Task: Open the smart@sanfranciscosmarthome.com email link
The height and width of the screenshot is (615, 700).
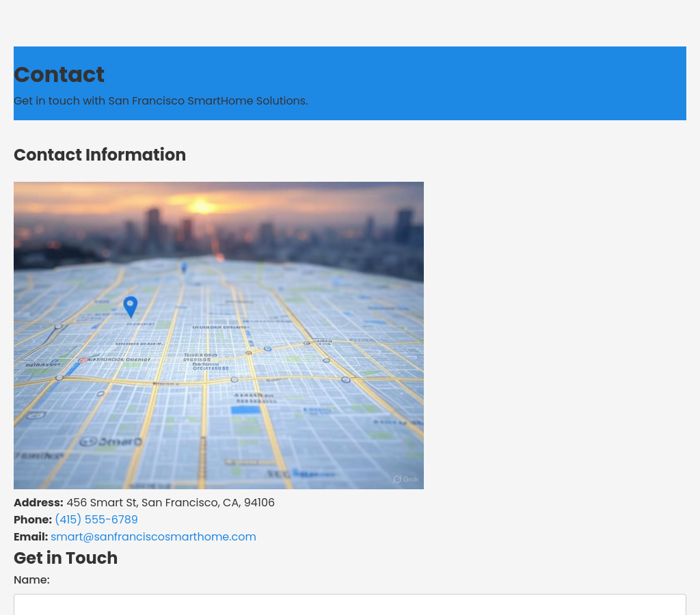Action: [x=153, y=537]
